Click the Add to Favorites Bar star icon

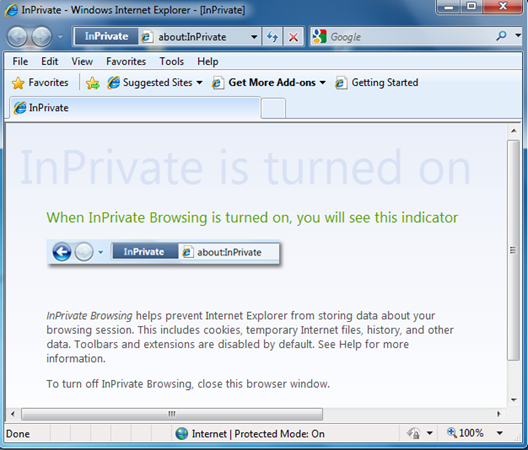93,83
